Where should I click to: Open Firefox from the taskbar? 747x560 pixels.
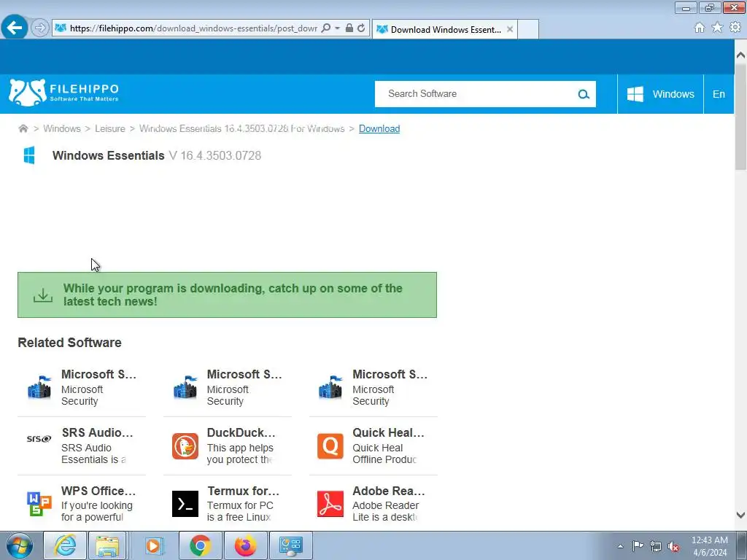pyautogui.click(x=245, y=545)
